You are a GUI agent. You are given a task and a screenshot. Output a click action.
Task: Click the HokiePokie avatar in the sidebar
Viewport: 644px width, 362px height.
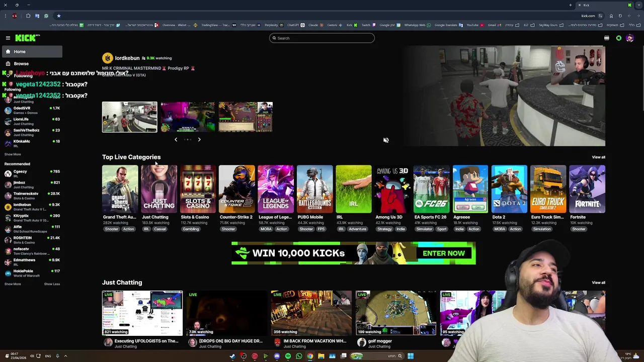tap(8, 273)
